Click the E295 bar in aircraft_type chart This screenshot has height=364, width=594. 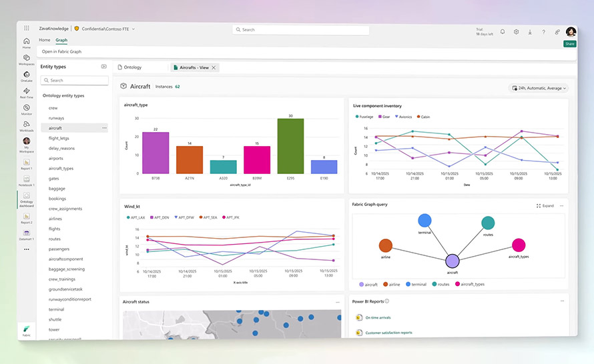290,146
